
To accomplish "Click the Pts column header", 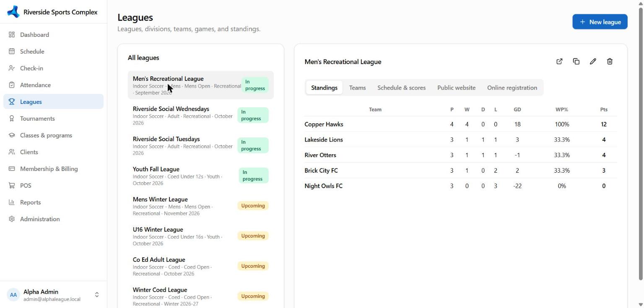I will click(x=604, y=109).
